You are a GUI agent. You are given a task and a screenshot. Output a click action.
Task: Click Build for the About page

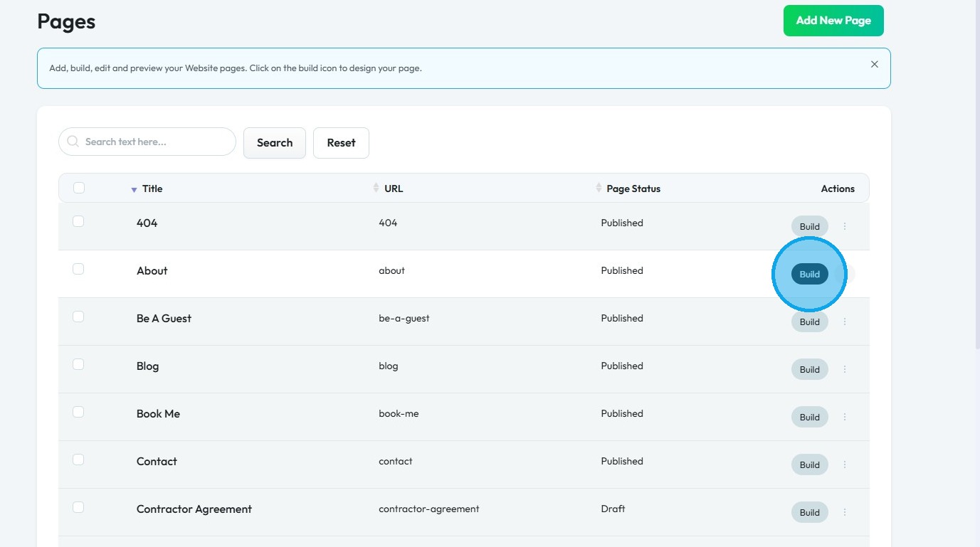[x=809, y=274]
